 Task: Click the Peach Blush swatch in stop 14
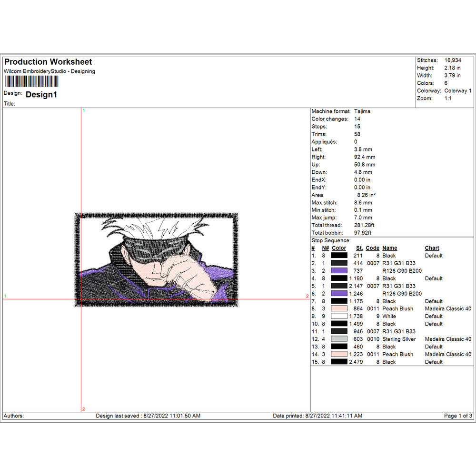click(339, 354)
